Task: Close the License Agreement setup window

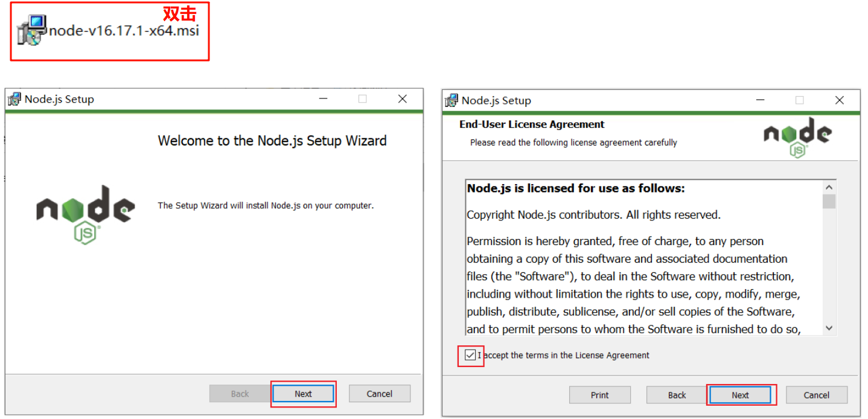Action: pyautogui.click(x=840, y=100)
